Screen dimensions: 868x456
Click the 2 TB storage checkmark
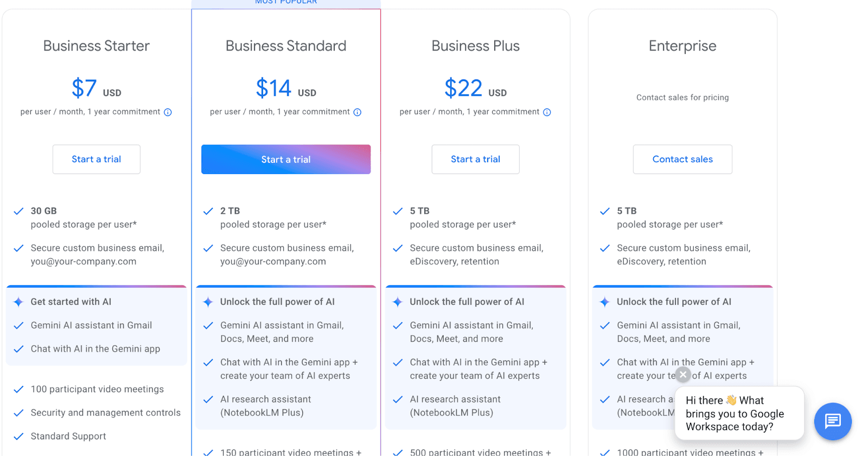point(208,211)
